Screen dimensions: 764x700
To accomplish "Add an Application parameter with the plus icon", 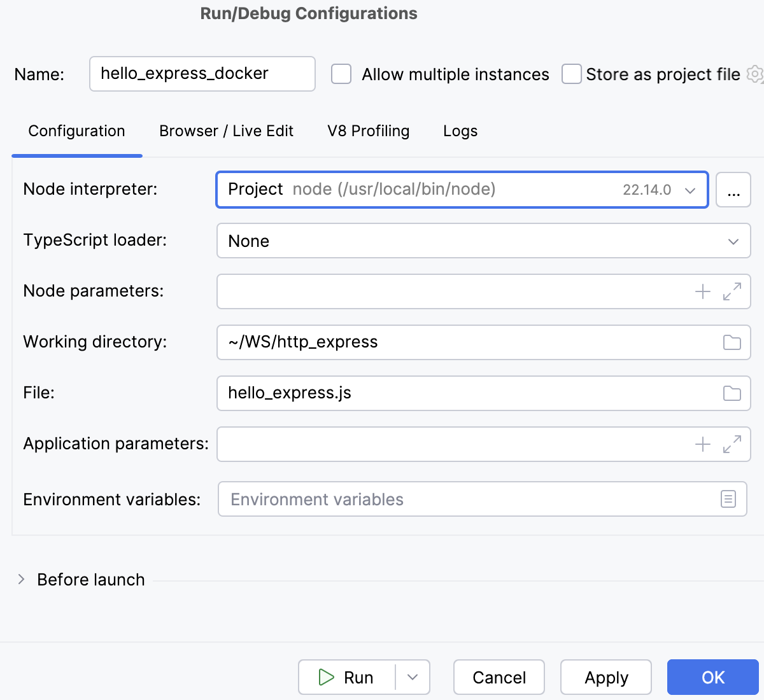I will click(703, 444).
